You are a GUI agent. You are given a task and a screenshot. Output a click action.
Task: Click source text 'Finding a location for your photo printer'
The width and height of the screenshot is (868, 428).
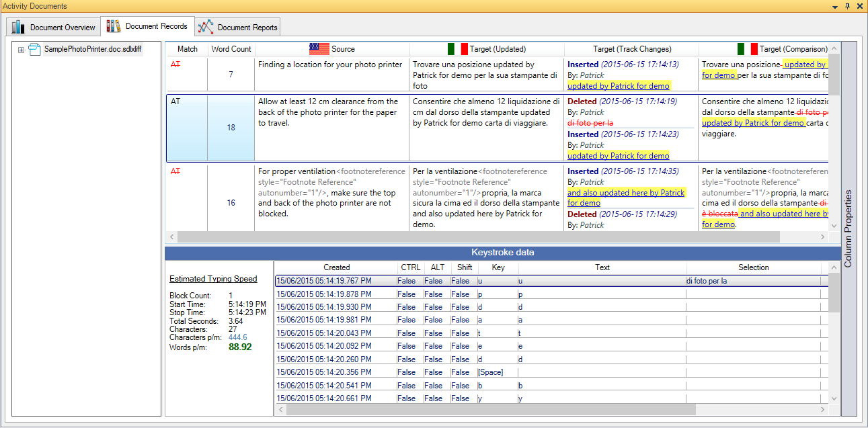330,65
